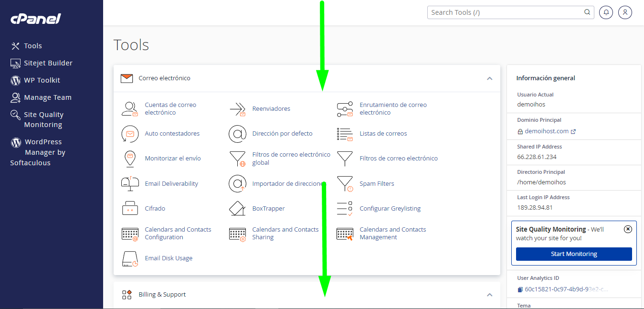
Task: Select the BoxTrapper icon
Action: (268, 208)
